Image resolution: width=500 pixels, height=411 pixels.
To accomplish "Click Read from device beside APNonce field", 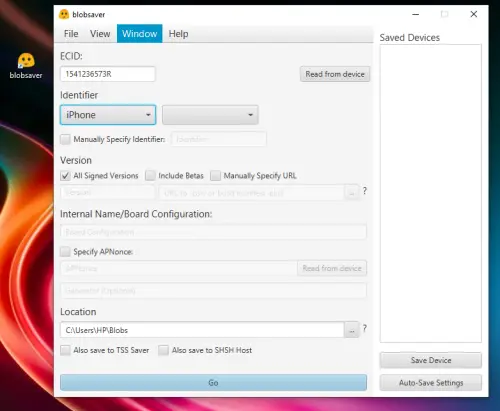I will (332, 268).
